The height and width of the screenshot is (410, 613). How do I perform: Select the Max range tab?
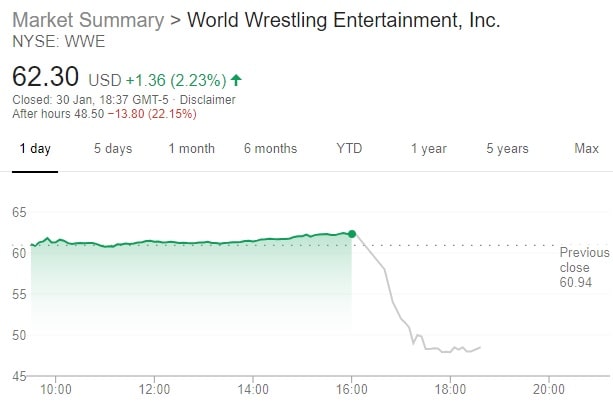pyautogui.click(x=586, y=149)
